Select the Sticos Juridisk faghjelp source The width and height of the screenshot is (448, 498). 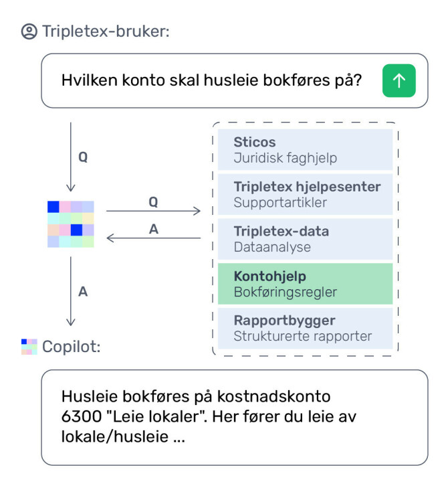coord(304,150)
